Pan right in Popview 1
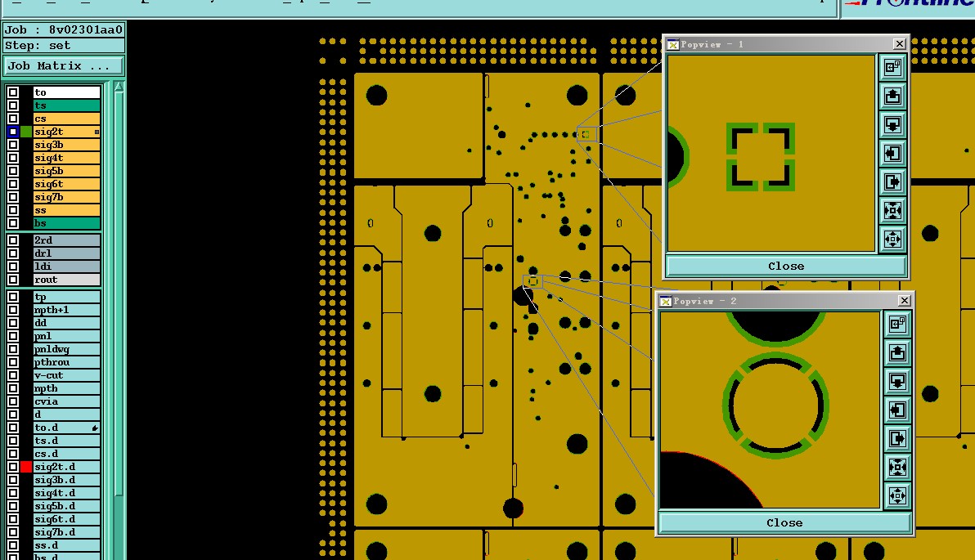Image resolution: width=975 pixels, height=560 pixels. (x=892, y=181)
